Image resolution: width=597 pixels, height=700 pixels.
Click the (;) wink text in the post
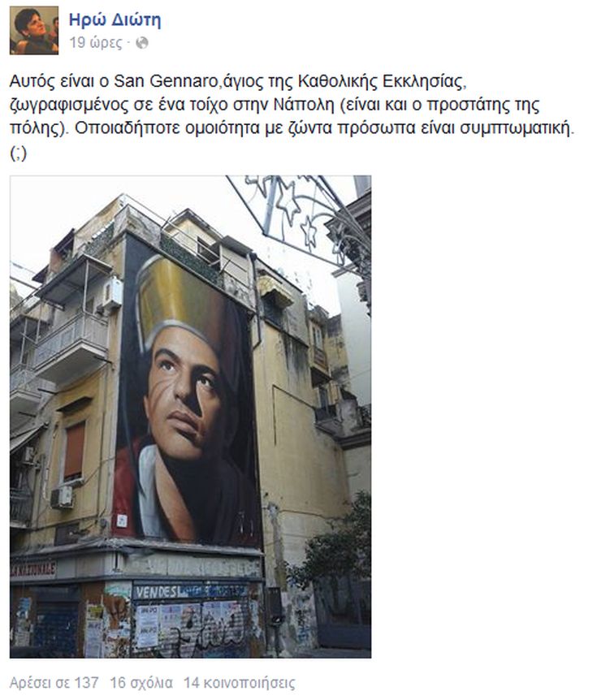click(x=19, y=153)
